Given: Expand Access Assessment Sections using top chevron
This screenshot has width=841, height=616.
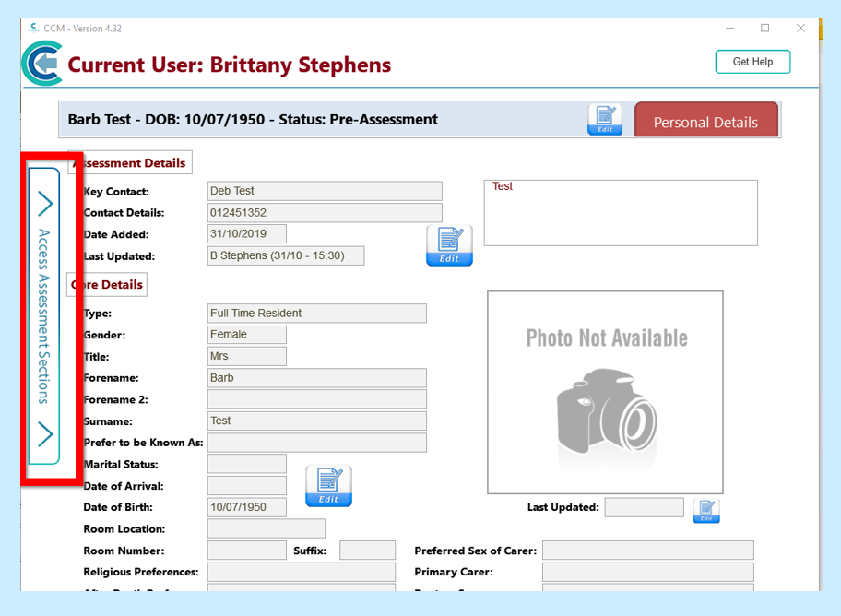Looking at the screenshot, I should 44,204.
